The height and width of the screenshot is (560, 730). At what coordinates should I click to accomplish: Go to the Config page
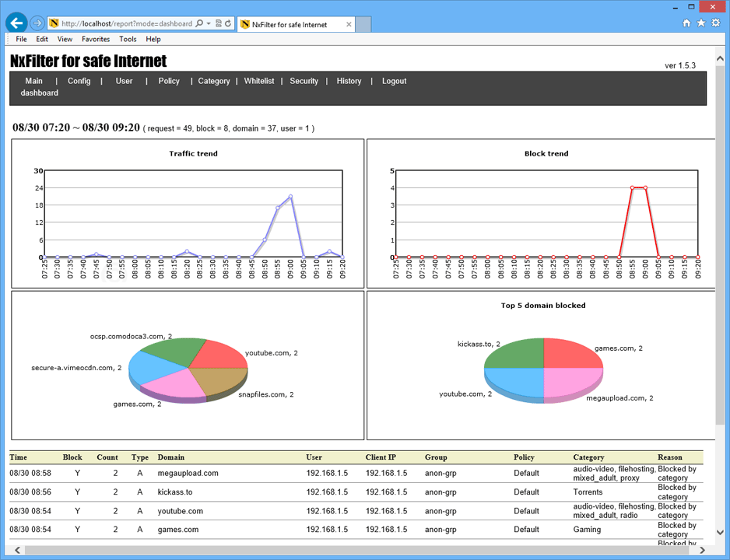point(79,81)
